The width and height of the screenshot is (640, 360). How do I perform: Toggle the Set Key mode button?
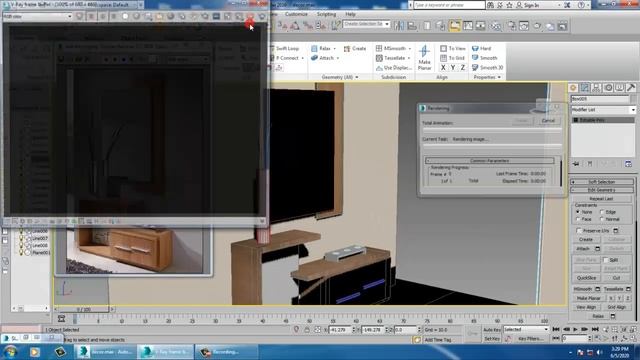click(x=492, y=339)
